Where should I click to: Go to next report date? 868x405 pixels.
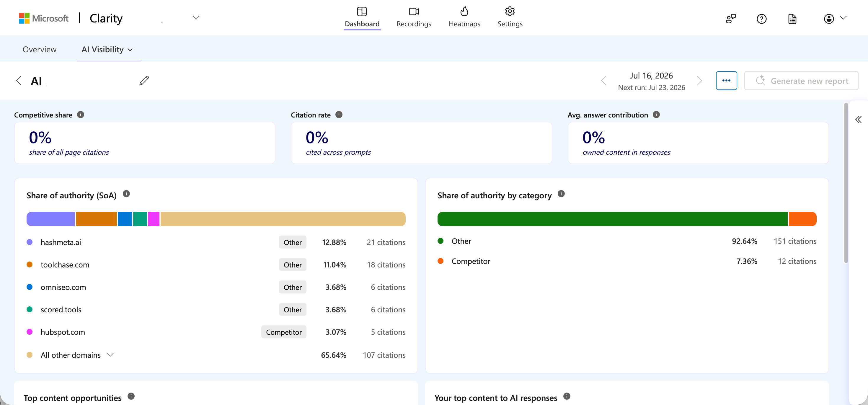click(x=699, y=81)
